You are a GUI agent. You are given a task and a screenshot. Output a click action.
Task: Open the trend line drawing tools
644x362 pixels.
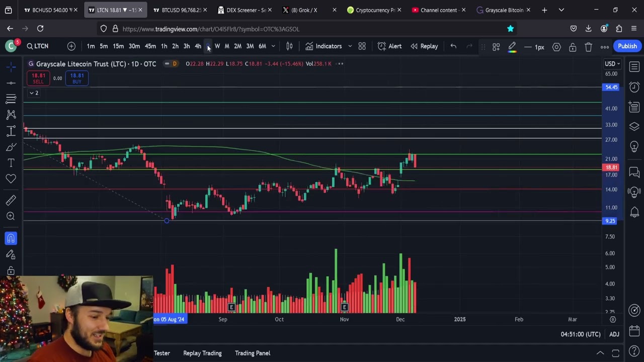[x=11, y=83]
